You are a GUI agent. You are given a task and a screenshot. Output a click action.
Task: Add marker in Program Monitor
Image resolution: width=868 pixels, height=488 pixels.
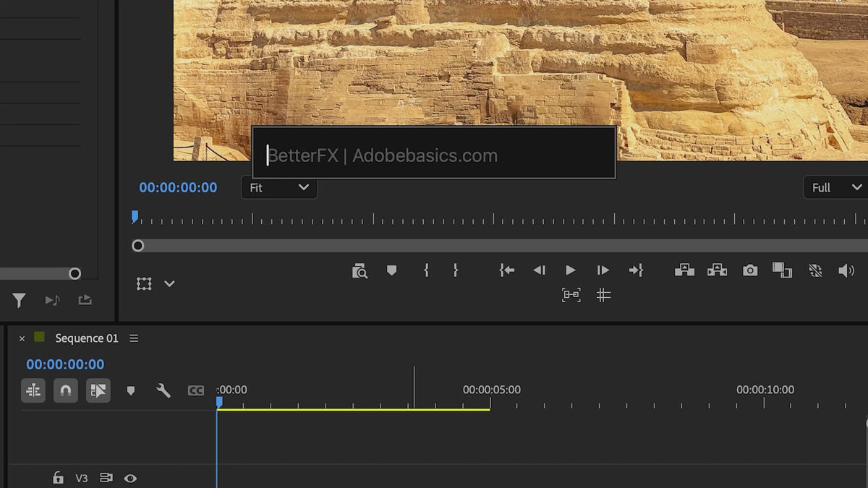pos(391,270)
